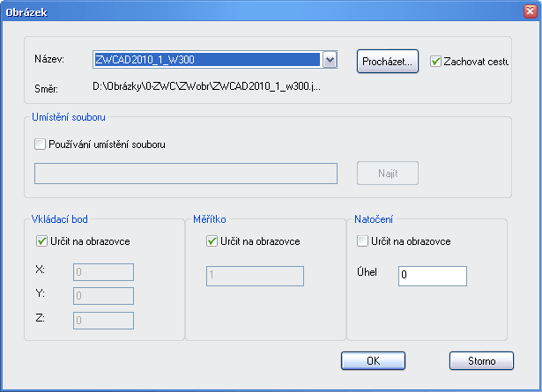The height and width of the screenshot is (392, 542).
Task: Close the Obrázek dialog window
Action: 527,13
